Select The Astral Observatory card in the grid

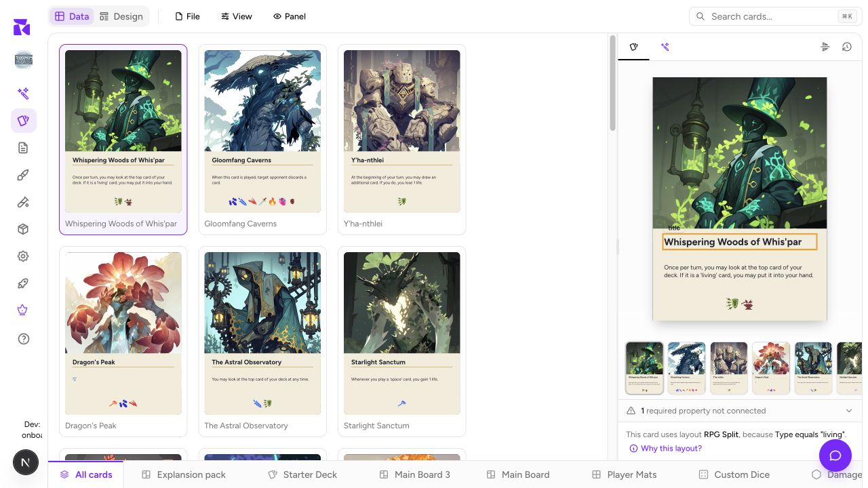point(262,342)
